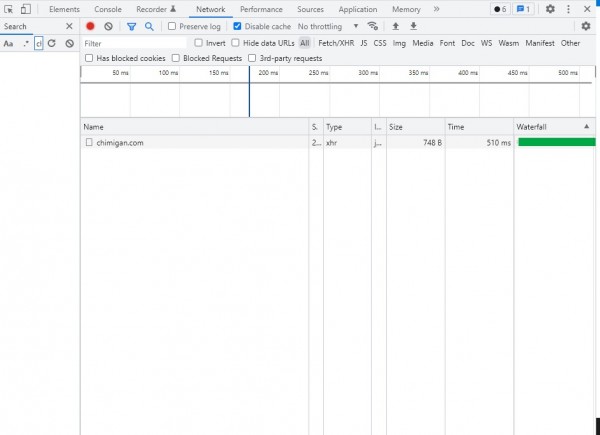Toggle the network filter funnel icon
Viewport: 600px width, 435px height.
pos(131,26)
